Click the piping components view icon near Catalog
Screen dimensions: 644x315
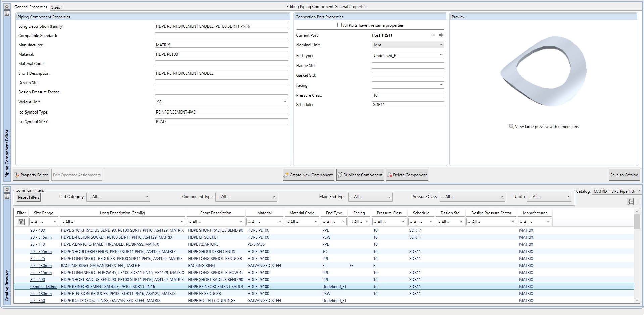pyautogui.click(x=630, y=201)
